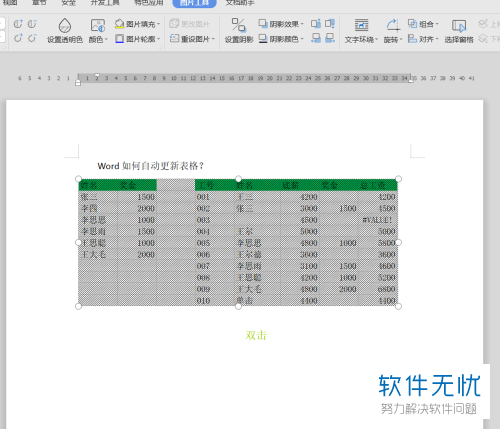
Task: Click the 重设图片 reset picture icon
Action: tap(174, 38)
